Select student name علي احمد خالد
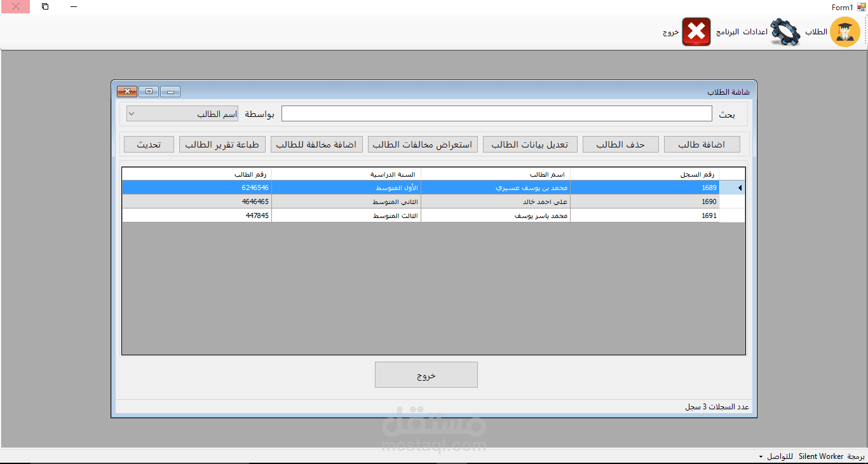 (x=496, y=201)
